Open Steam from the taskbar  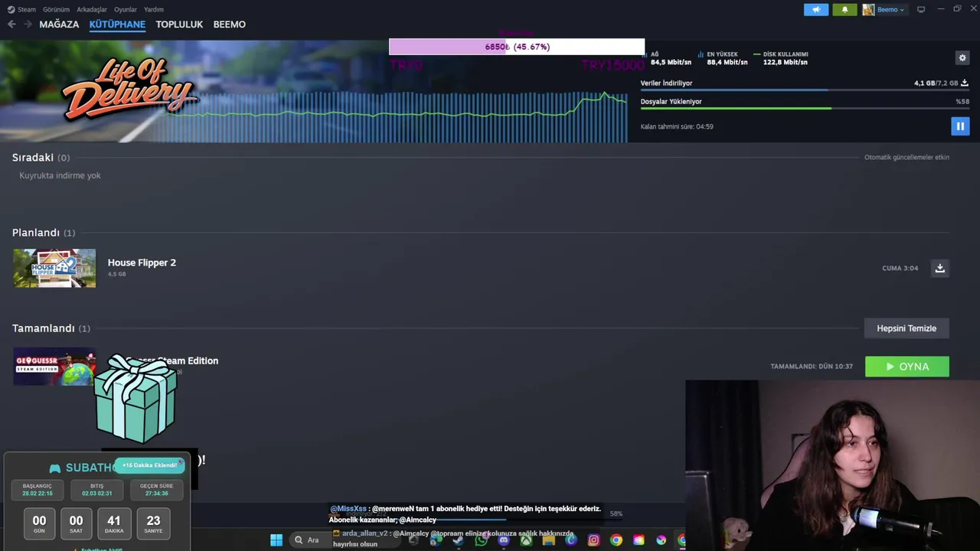coord(458,540)
